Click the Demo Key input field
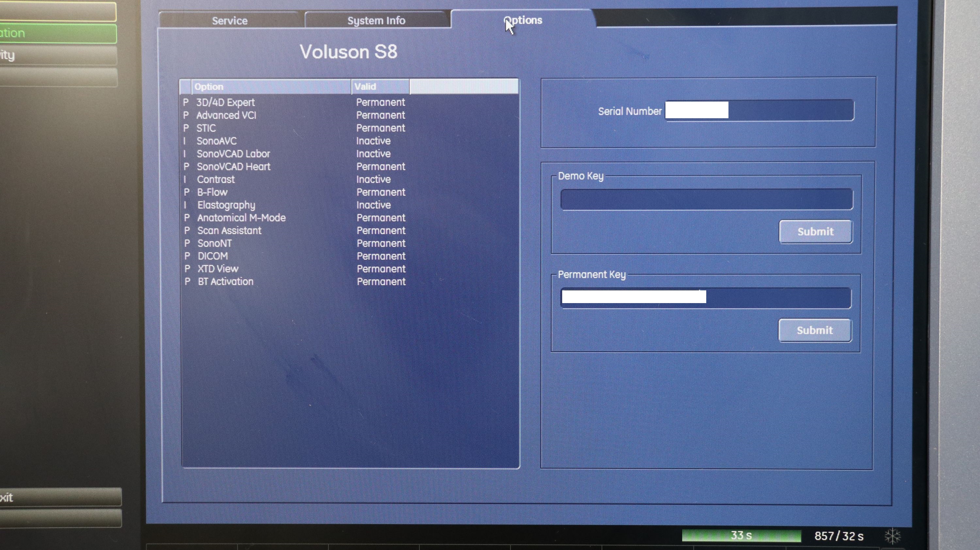 tap(707, 199)
